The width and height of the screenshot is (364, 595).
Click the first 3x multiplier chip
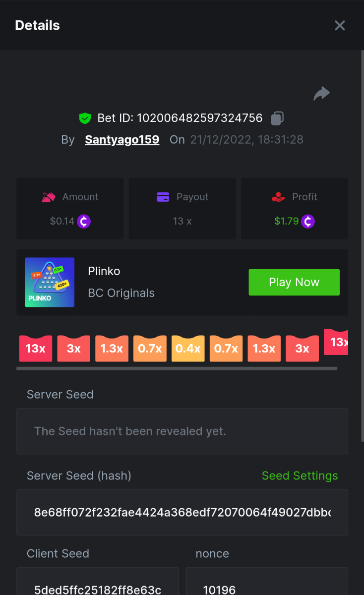(x=73, y=349)
